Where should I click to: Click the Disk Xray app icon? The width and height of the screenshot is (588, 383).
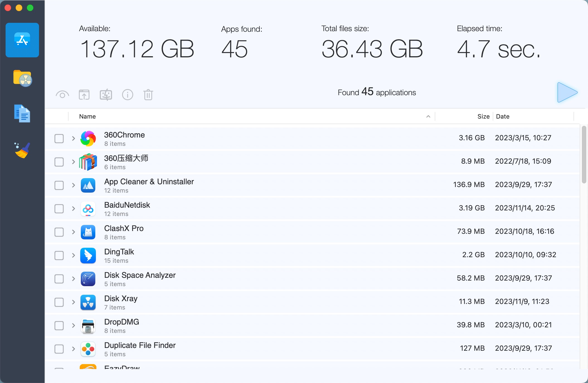[88, 302]
